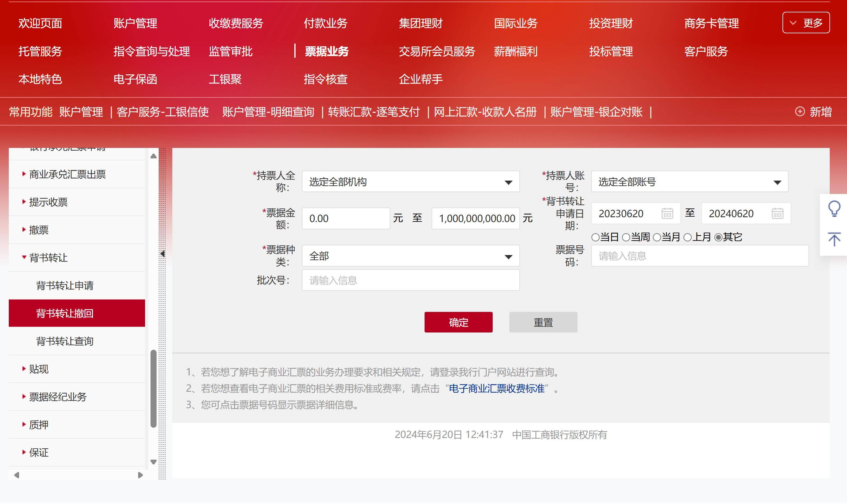The image size is (847, 504).
Task: Open the 持票人账号 dropdown
Action: coord(689,182)
